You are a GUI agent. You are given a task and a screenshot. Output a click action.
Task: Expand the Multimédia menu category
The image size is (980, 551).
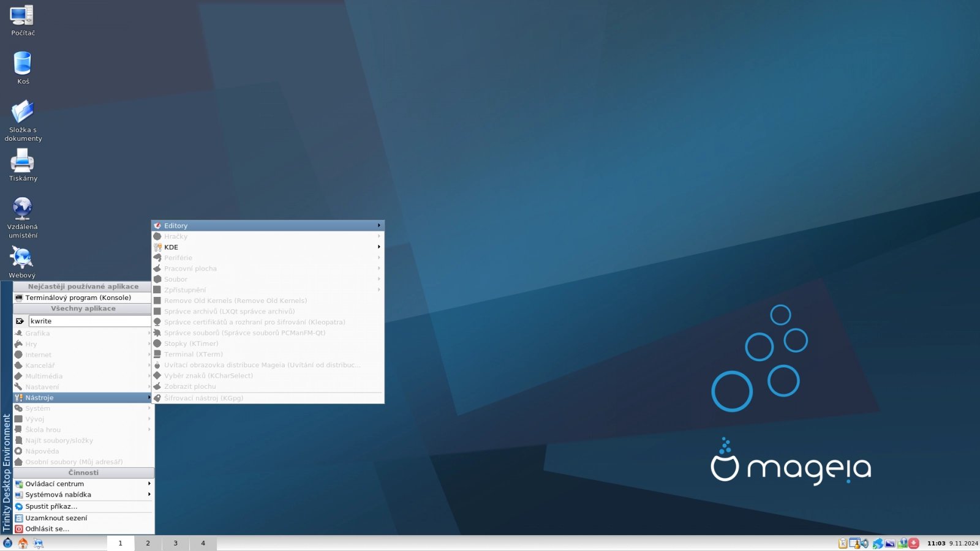pyautogui.click(x=83, y=376)
